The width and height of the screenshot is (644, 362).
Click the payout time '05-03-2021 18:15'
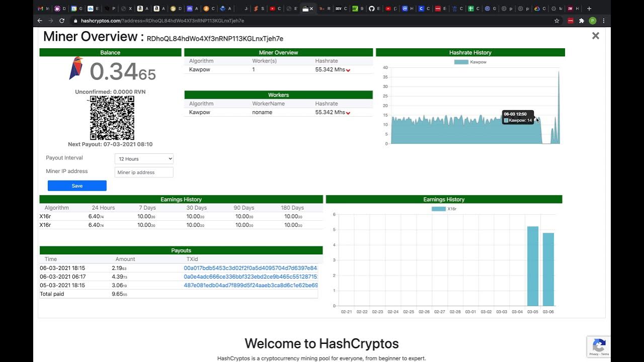pyautogui.click(x=62, y=286)
